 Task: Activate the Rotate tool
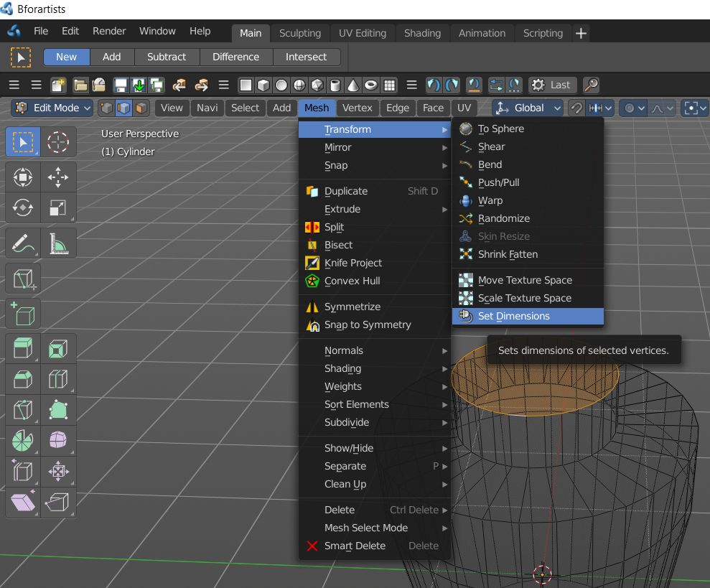[23, 208]
